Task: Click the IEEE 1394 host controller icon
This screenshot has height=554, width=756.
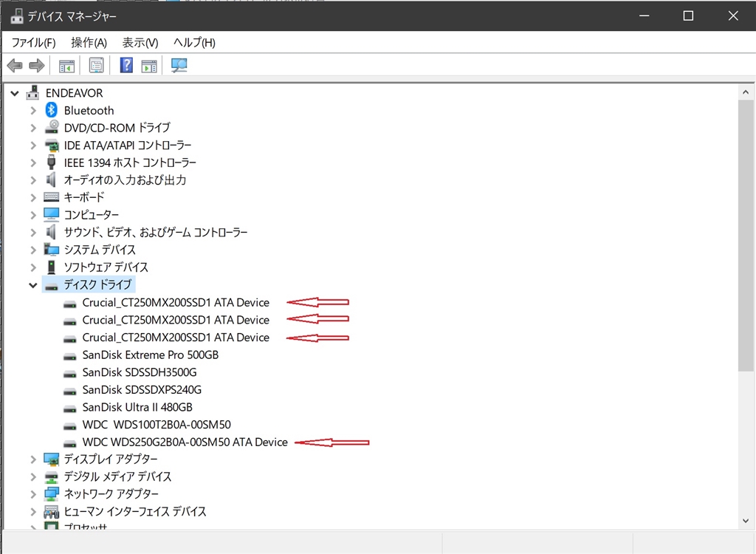Action: (52, 163)
